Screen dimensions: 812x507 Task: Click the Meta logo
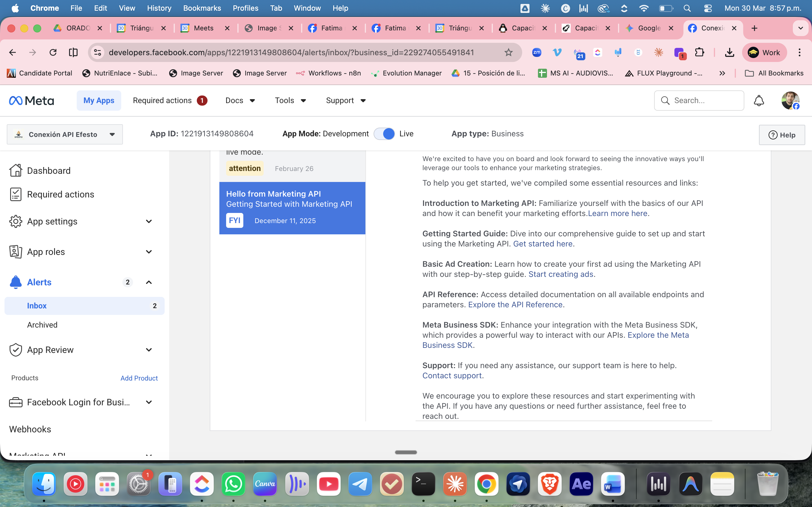[31, 101]
